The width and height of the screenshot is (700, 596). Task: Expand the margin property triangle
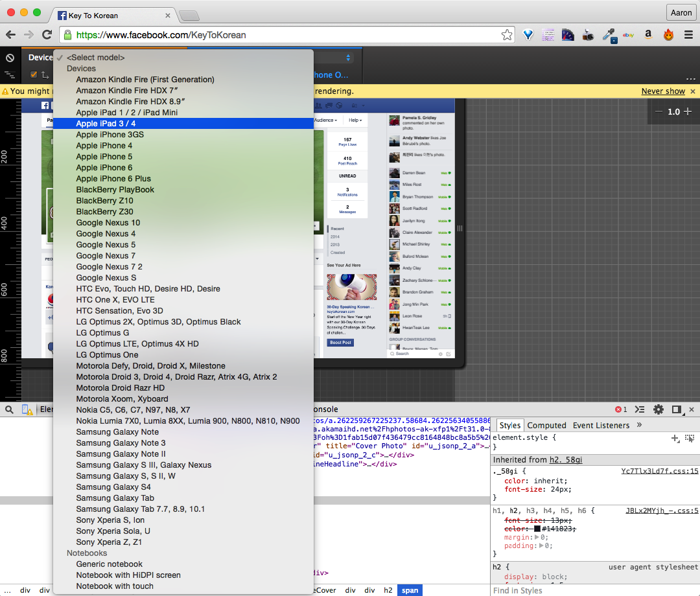(535, 537)
